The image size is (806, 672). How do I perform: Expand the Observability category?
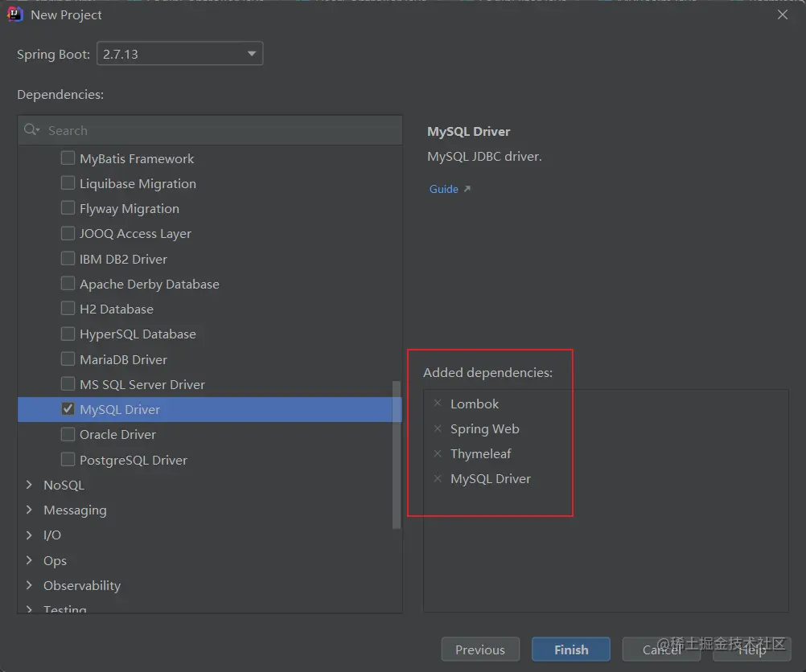coord(29,585)
